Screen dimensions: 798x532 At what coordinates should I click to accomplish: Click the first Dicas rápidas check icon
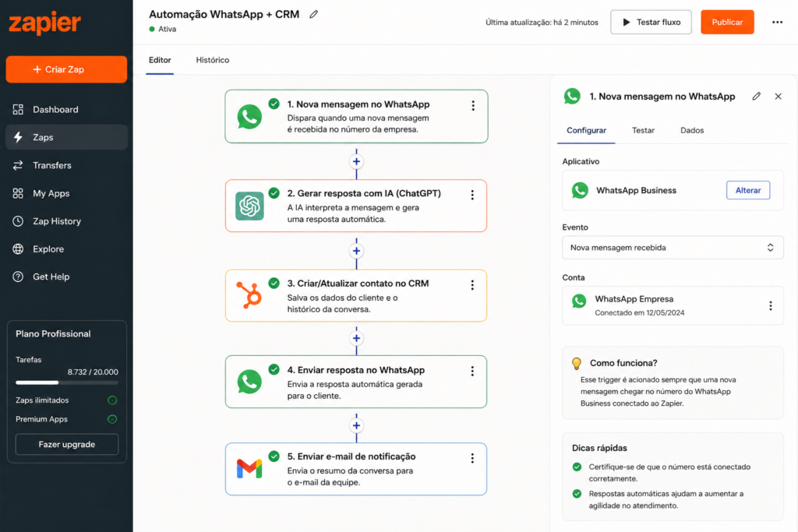click(577, 467)
